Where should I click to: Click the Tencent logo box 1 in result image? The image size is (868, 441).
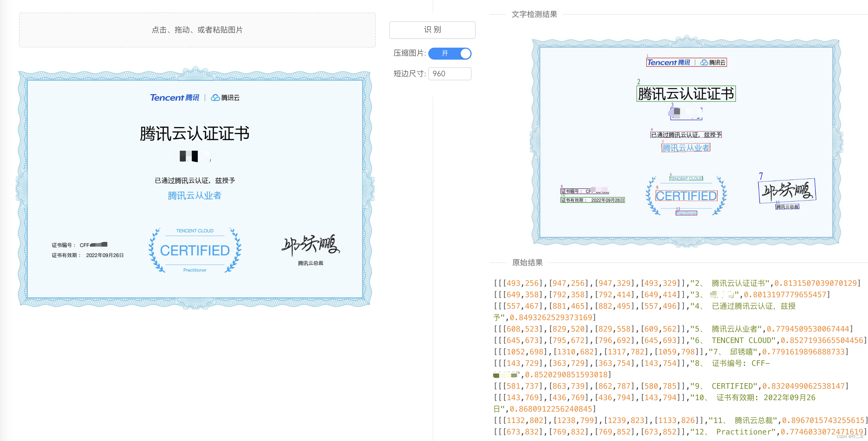tap(686, 62)
